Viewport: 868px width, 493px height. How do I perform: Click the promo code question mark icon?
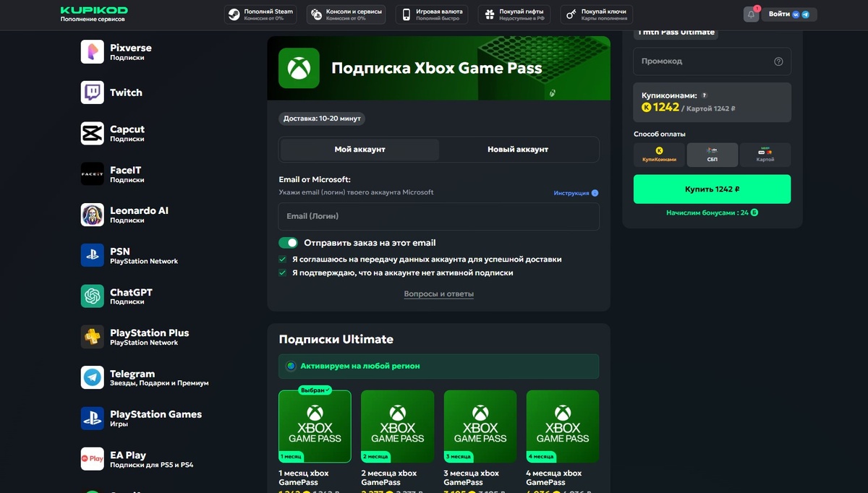[779, 61]
